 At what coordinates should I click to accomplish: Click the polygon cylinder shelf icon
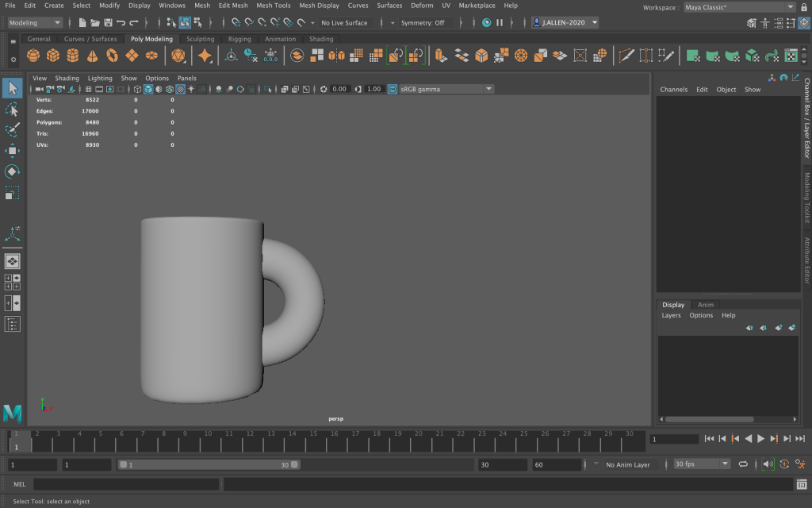point(73,56)
